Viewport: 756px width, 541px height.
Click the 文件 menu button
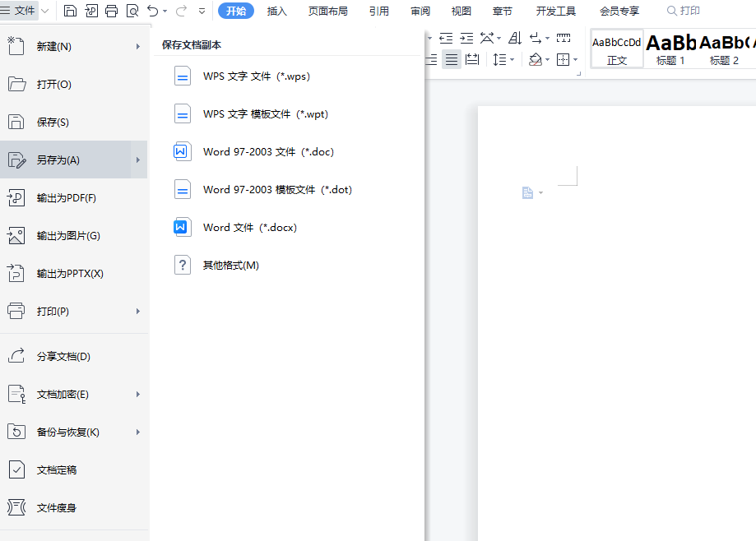coord(18,11)
